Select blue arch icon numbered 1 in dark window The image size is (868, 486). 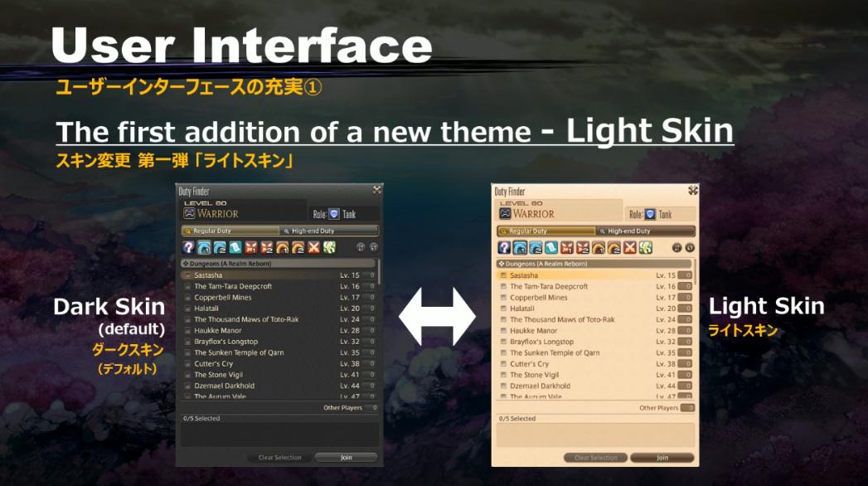pos(204,247)
